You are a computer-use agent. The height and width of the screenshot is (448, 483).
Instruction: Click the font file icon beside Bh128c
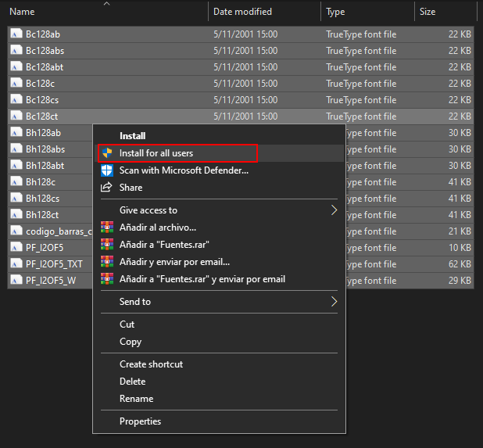point(16,182)
